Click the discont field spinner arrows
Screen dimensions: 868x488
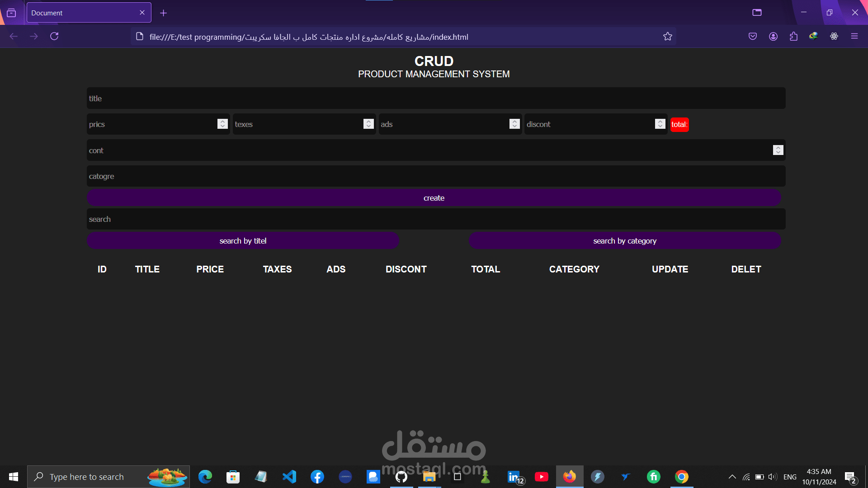click(660, 124)
